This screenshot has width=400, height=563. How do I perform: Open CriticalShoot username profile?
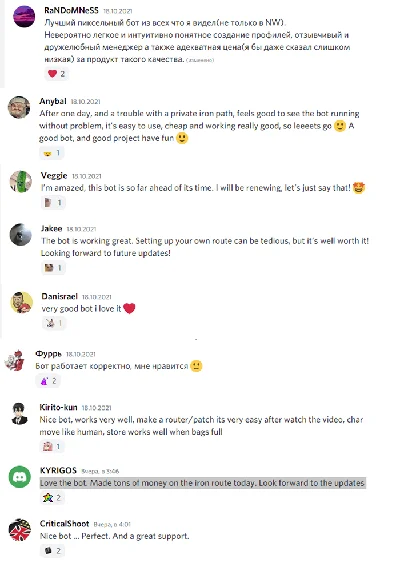(x=64, y=524)
